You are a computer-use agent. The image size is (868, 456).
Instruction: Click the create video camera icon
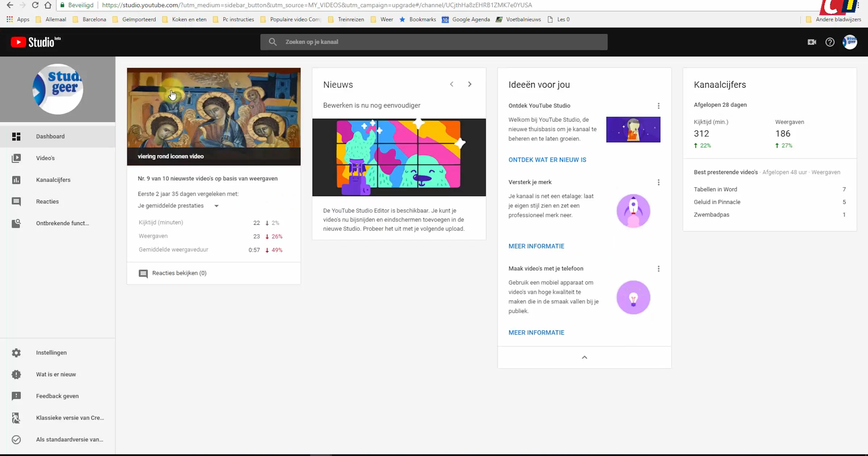pos(812,42)
